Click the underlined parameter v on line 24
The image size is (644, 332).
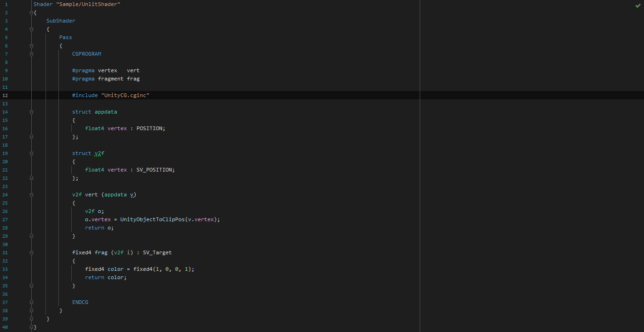coord(131,195)
